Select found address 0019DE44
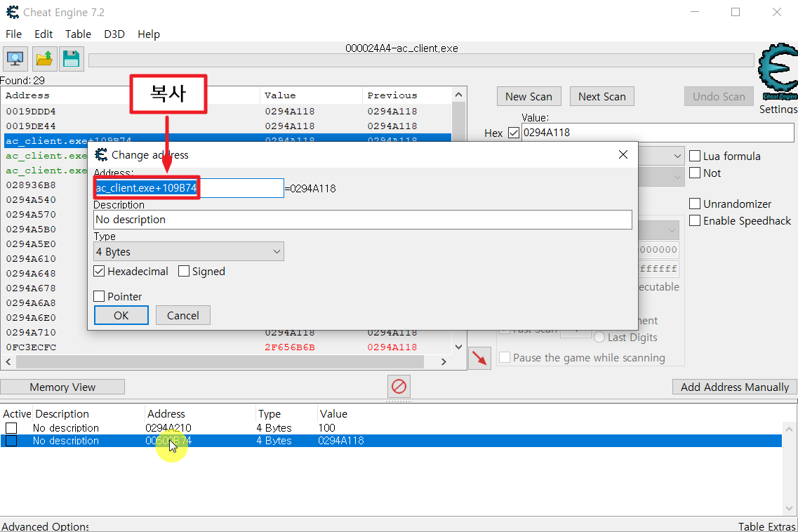Image resolution: width=798 pixels, height=532 pixels. 31,126
